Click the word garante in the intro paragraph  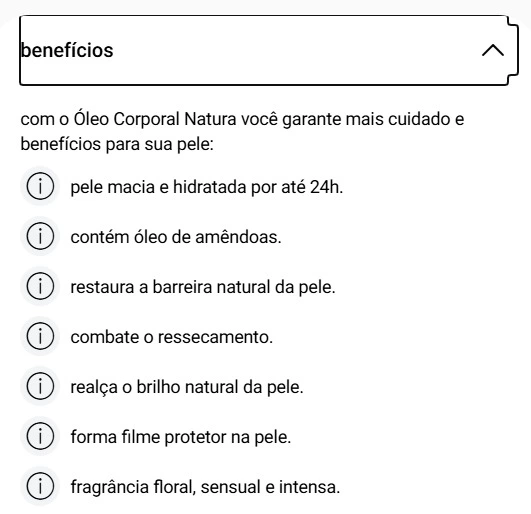(x=312, y=120)
